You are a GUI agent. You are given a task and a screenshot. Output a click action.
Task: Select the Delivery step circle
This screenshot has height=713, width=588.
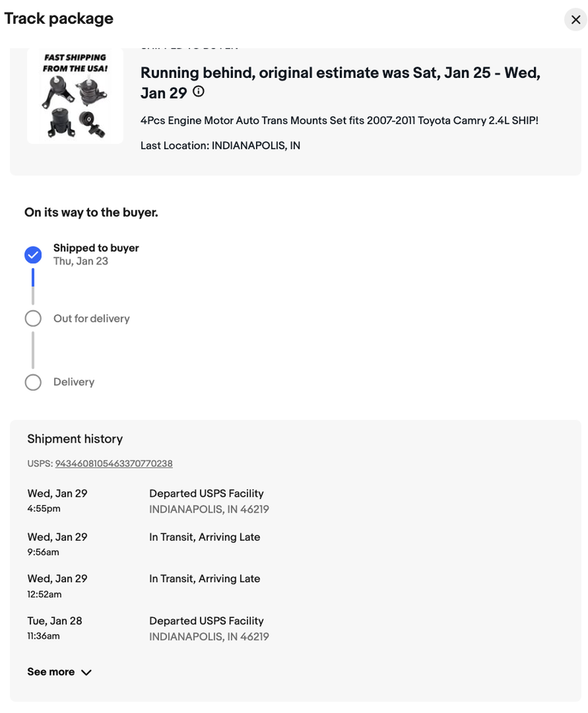tap(33, 382)
